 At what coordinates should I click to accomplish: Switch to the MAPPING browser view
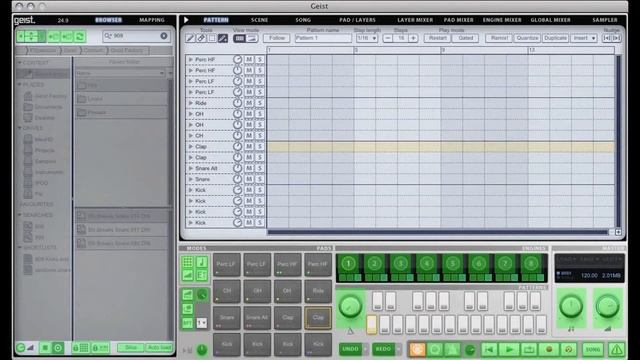click(152, 20)
